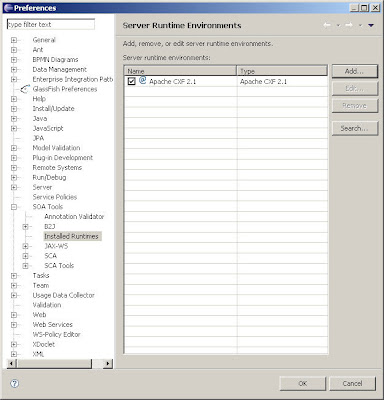Select the Team tree item
The image size is (384, 400).
click(41, 286)
